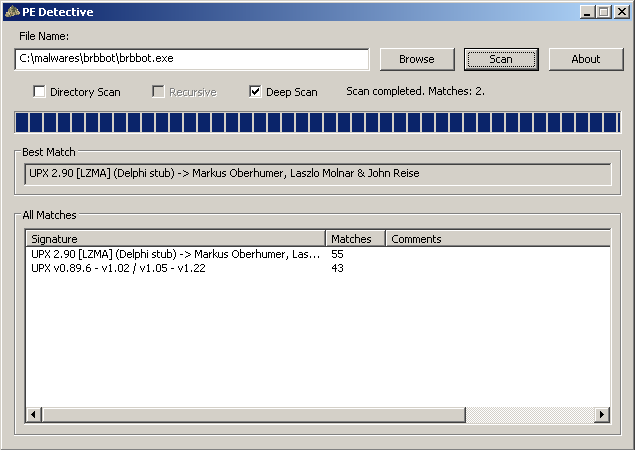This screenshot has width=635, height=450.
Task: Click the Comments column header
Action: coord(497,239)
